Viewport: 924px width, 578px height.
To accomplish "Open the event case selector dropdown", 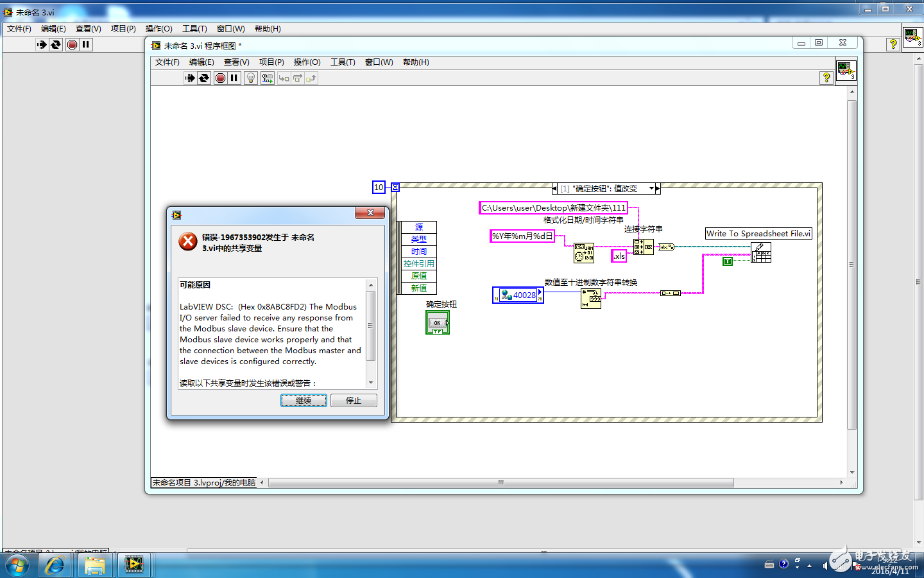I will (651, 189).
